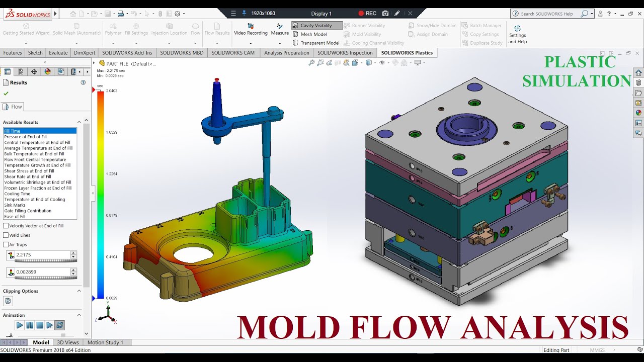Switch to the Features tab
This screenshot has height=362, width=644.
pyautogui.click(x=13, y=53)
